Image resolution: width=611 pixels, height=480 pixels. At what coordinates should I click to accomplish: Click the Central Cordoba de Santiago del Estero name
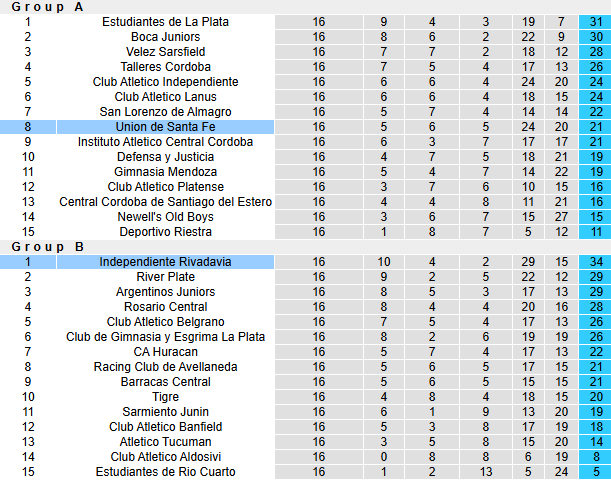click(165, 202)
